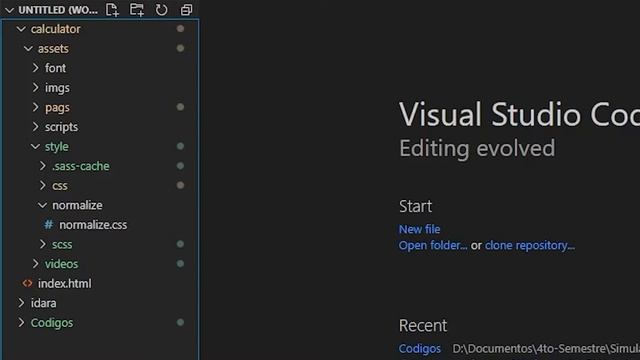Click the HTML icon beside index.html
The image size is (640, 360).
27,283
